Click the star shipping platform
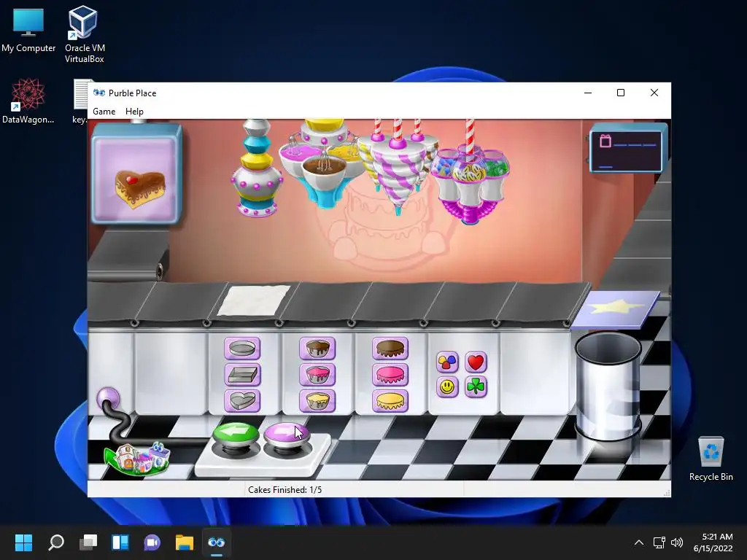This screenshot has width=747, height=560. click(x=616, y=309)
